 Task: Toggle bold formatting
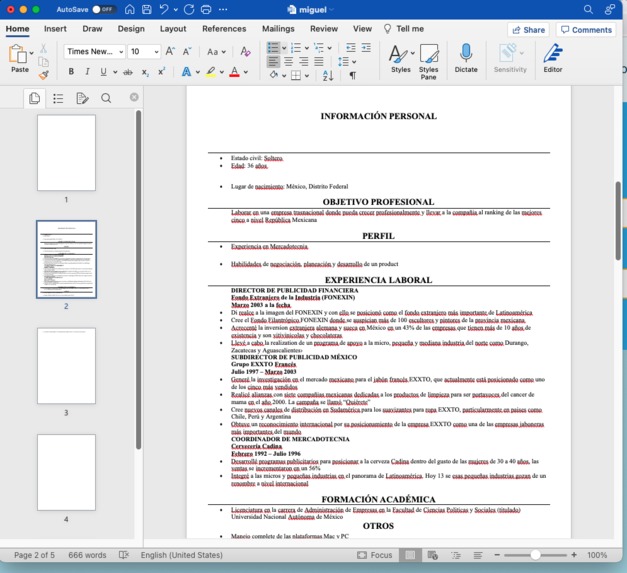71,72
